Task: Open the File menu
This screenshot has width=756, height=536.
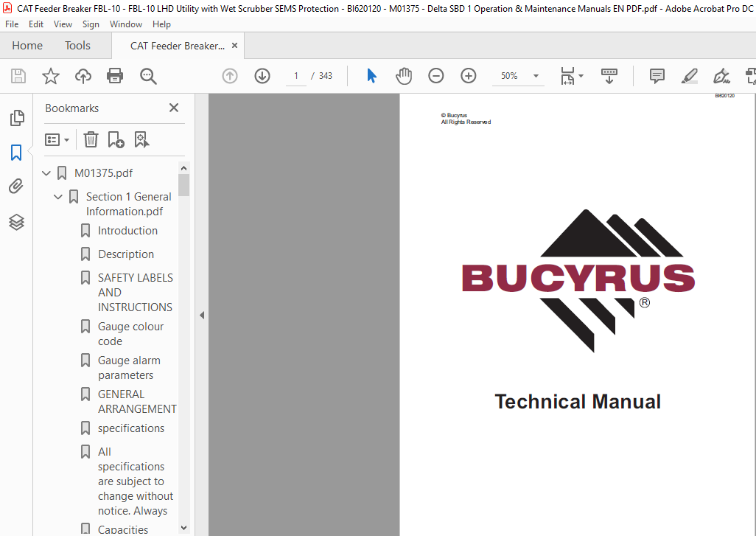Action: click(x=12, y=24)
